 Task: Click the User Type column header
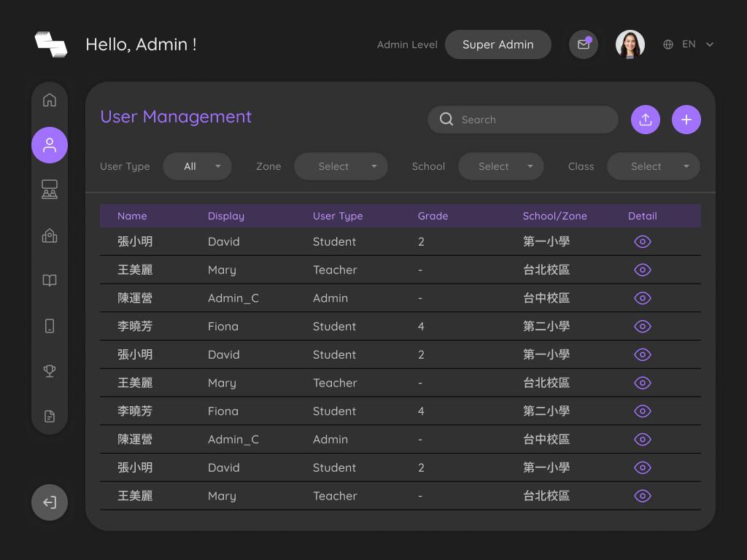(338, 216)
